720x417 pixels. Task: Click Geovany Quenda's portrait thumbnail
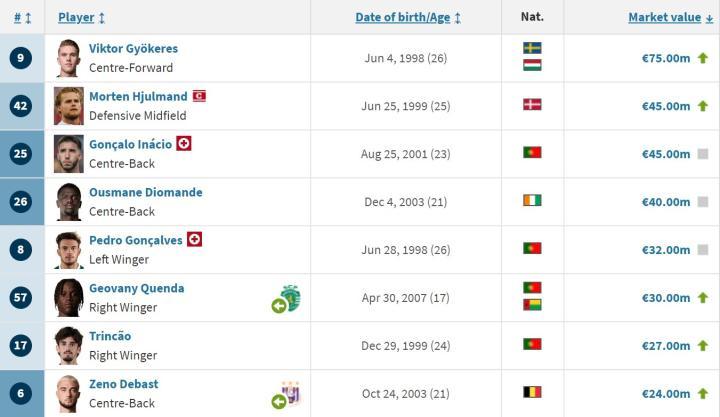(x=68, y=298)
